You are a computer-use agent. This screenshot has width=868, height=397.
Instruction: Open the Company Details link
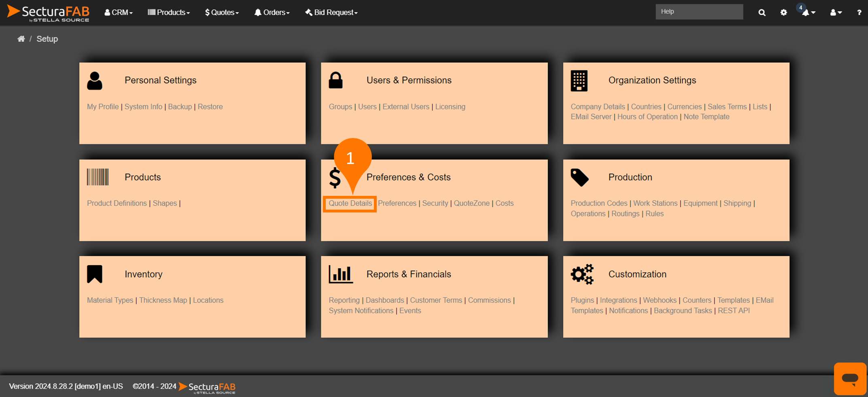tap(598, 106)
